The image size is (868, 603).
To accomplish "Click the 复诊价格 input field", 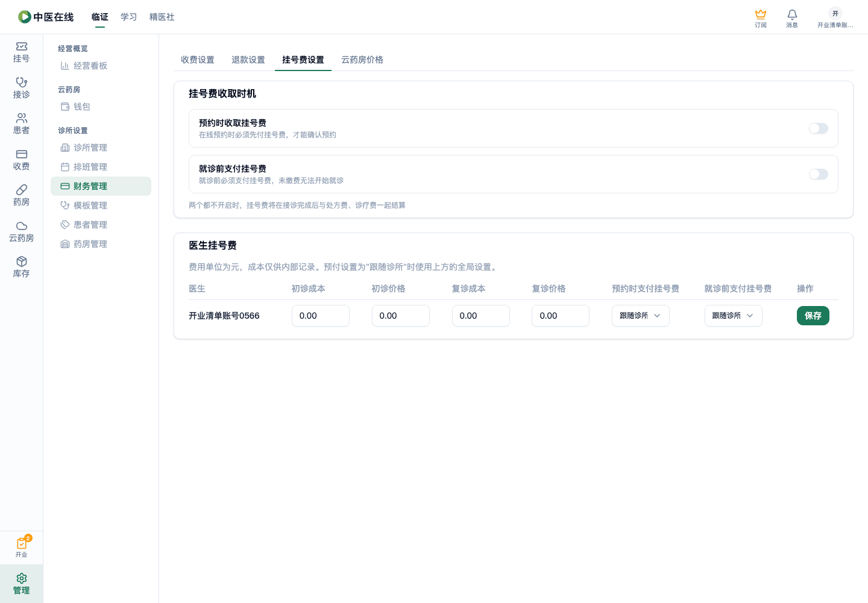I will pyautogui.click(x=561, y=316).
